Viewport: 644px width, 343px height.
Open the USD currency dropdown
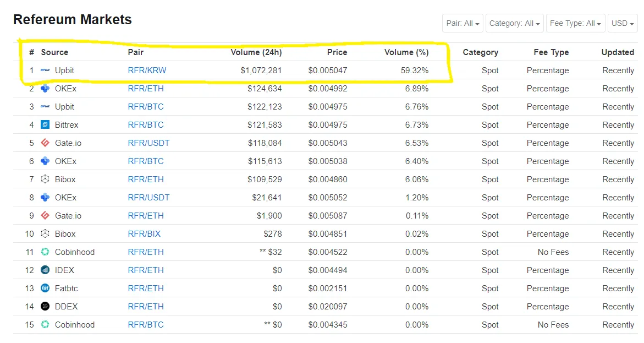point(623,23)
